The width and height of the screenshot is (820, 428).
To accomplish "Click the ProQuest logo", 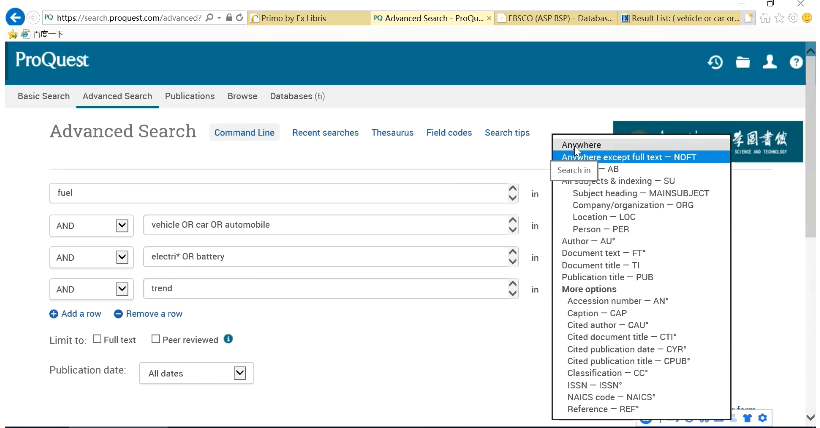I will point(52,60).
